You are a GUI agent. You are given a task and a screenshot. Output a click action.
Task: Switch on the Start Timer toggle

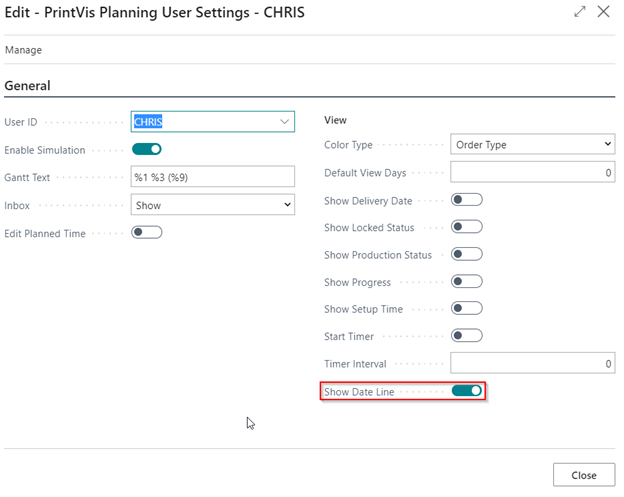point(467,336)
